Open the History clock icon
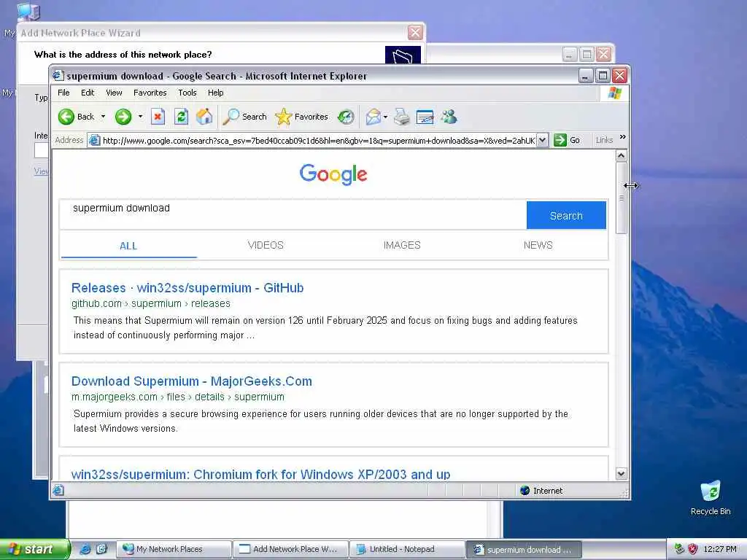This screenshot has height=560, width=747. pos(346,117)
